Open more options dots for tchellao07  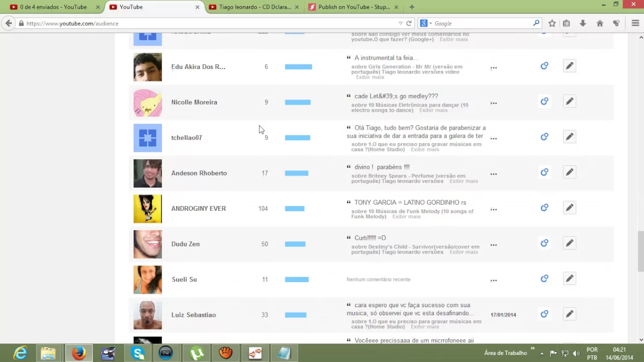[494, 139]
